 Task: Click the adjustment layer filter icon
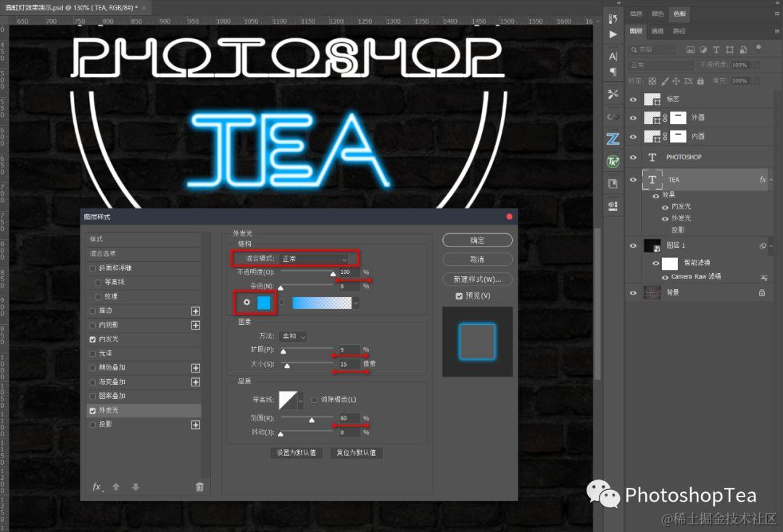[703, 49]
